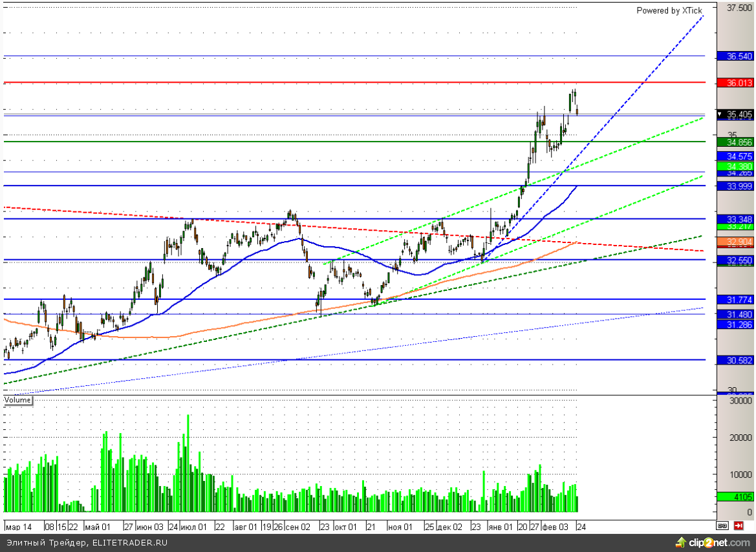
Task: Click the green 4105 volume value label
Action: tap(736, 497)
